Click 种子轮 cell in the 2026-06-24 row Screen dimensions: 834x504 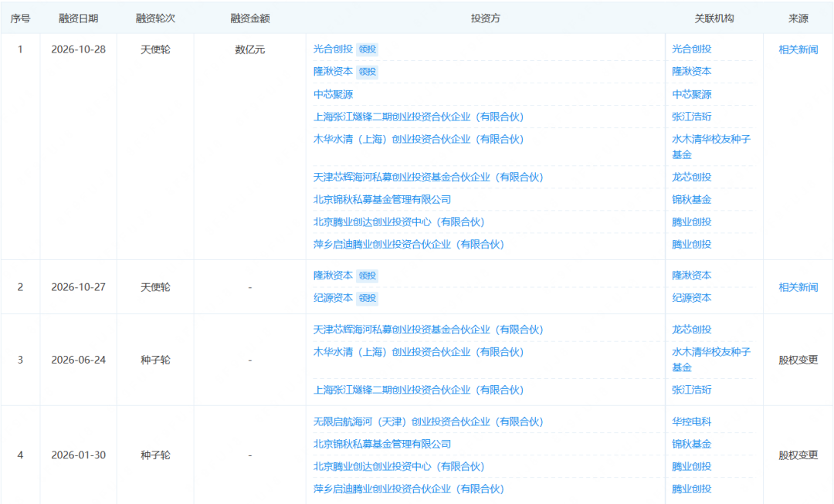pyautogui.click(x=155, y=360)
